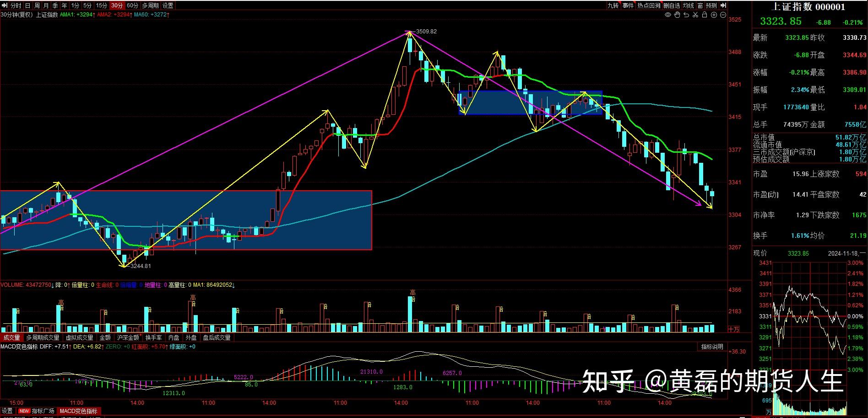
Task: Switch to 分时 intraday view
Action: 16,5
